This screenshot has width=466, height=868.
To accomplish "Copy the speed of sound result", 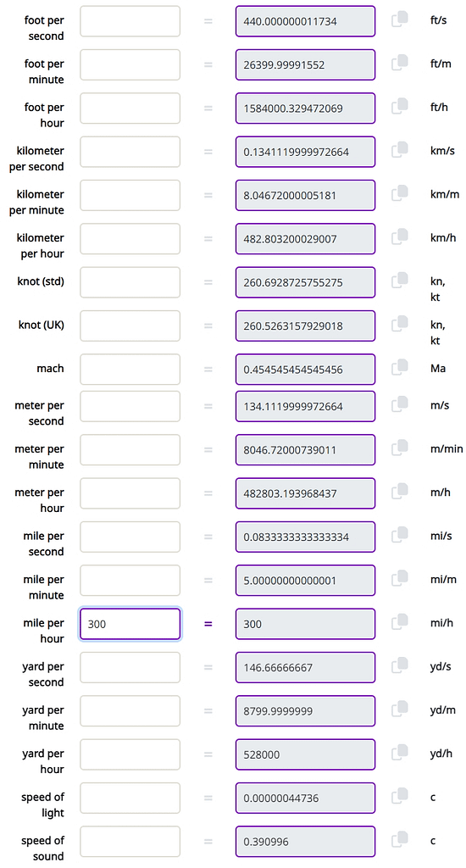I will pyautogui.click(x=400, y=840).
